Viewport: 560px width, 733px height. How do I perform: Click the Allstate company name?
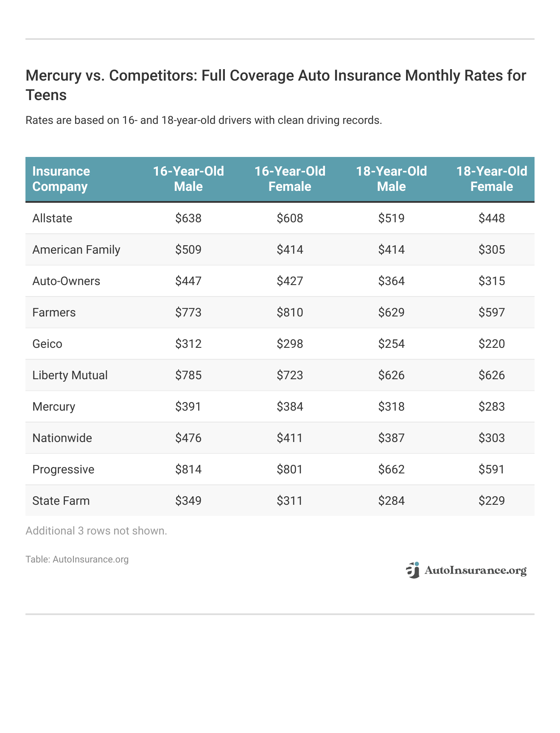[52, 218]
